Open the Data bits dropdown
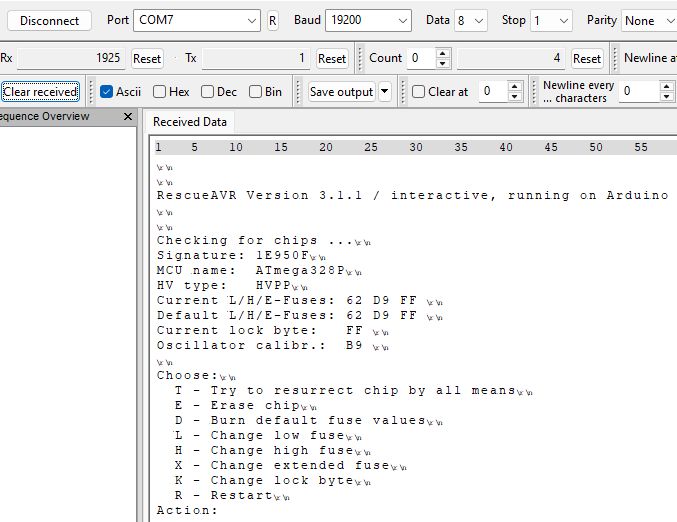Viewport: 677px width, 522px height. (470, 20)
